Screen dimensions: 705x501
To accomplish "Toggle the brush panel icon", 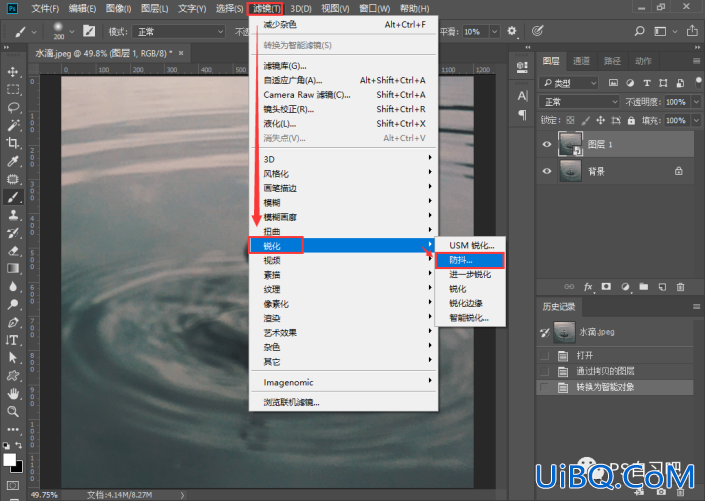I will click(89, 31).
